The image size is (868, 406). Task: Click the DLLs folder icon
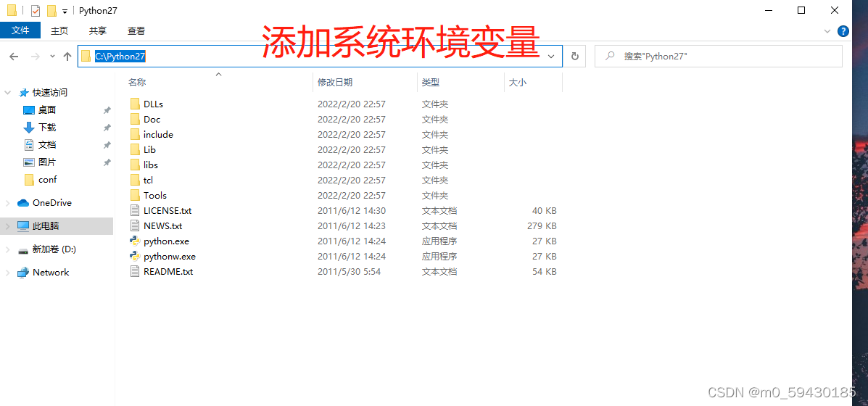[x=135, y=104]
